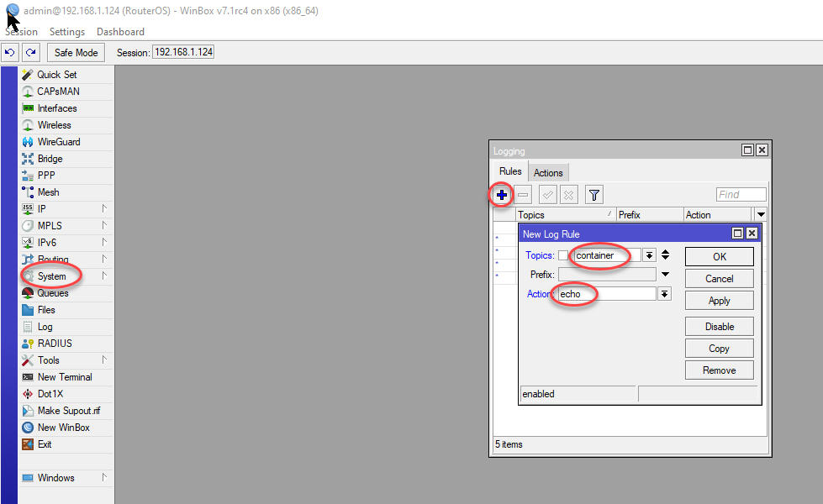Sort logging rules by Topics column
Image resolution: width=823 pixels, height=504 pixels.
click(565, 214)
